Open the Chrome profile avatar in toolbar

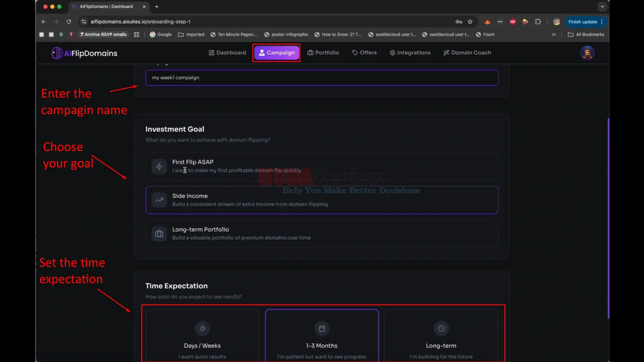tap(556, 22)
